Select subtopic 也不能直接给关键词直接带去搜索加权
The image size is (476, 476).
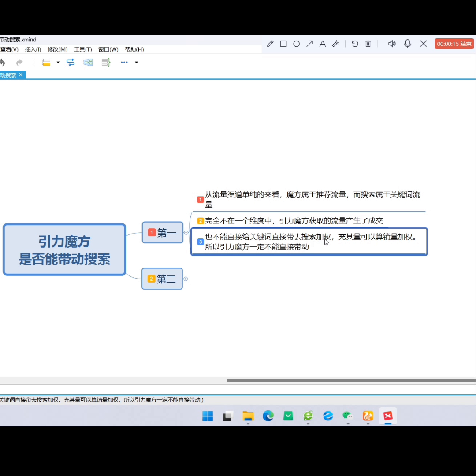point(309,242)
